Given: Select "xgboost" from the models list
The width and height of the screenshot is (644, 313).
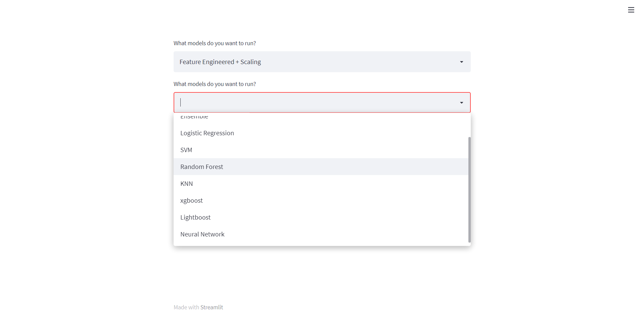Looking at the screenshot, I should click(191, 200).
